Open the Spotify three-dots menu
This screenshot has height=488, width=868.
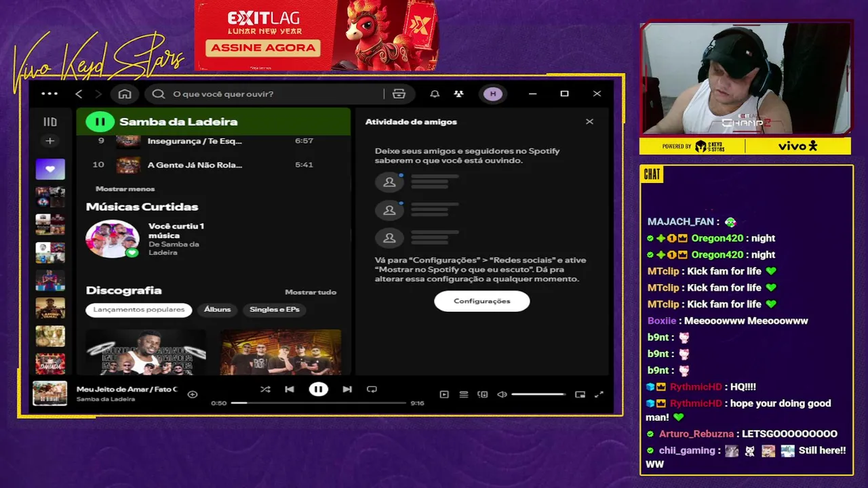point(50,94)
